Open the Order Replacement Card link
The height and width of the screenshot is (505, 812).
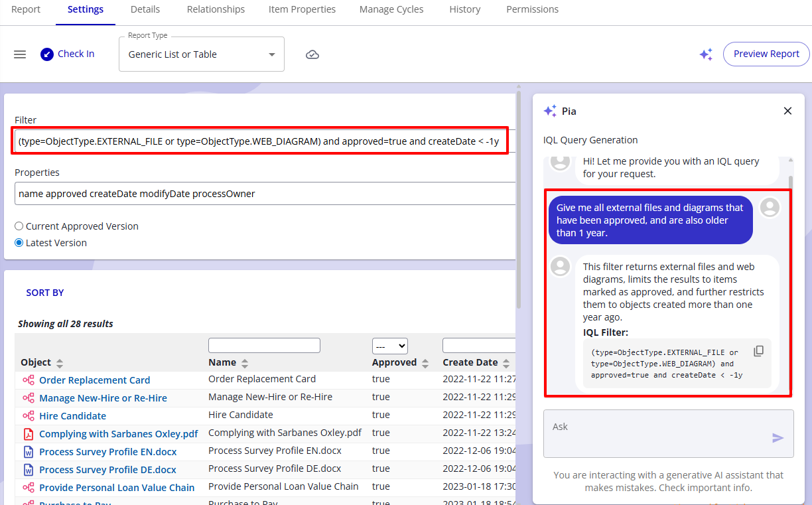click(x=94, y=380)
